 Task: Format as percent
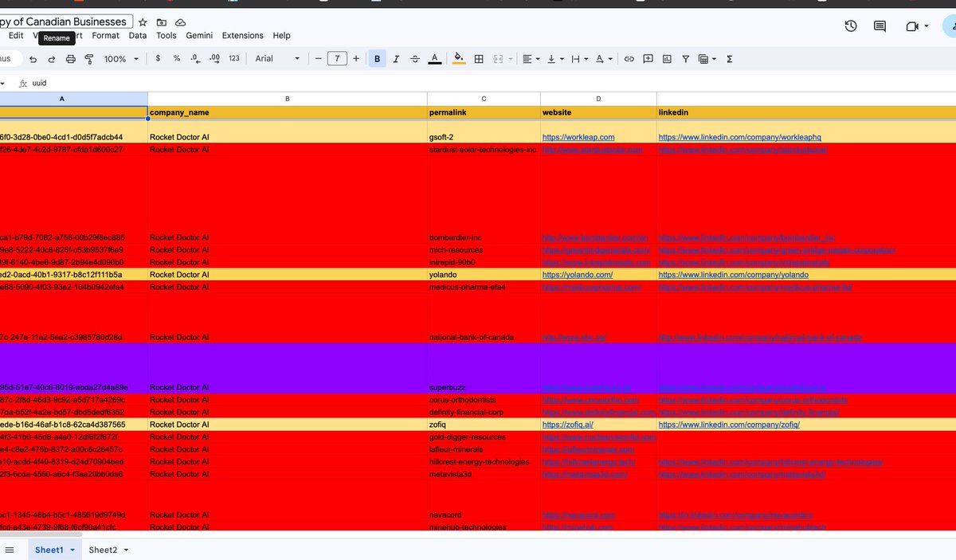(176, 59)
